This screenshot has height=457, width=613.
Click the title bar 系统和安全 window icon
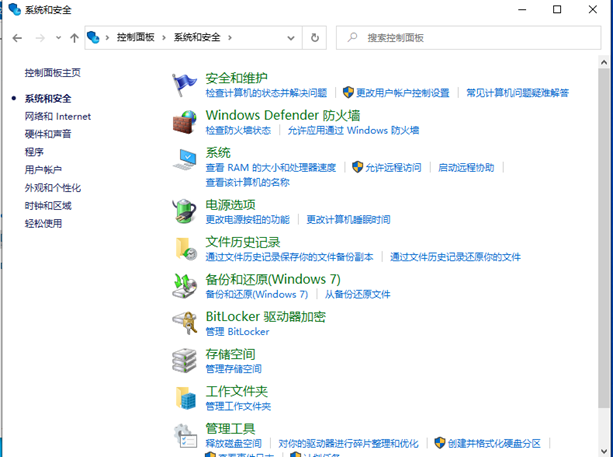tap(14, 9)
